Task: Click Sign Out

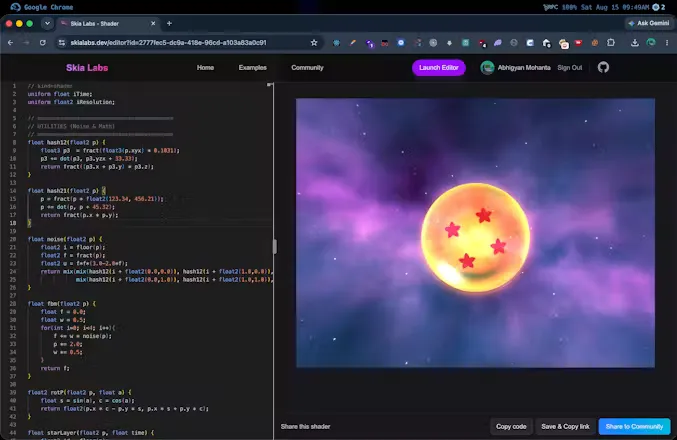Action: (569, 68)
